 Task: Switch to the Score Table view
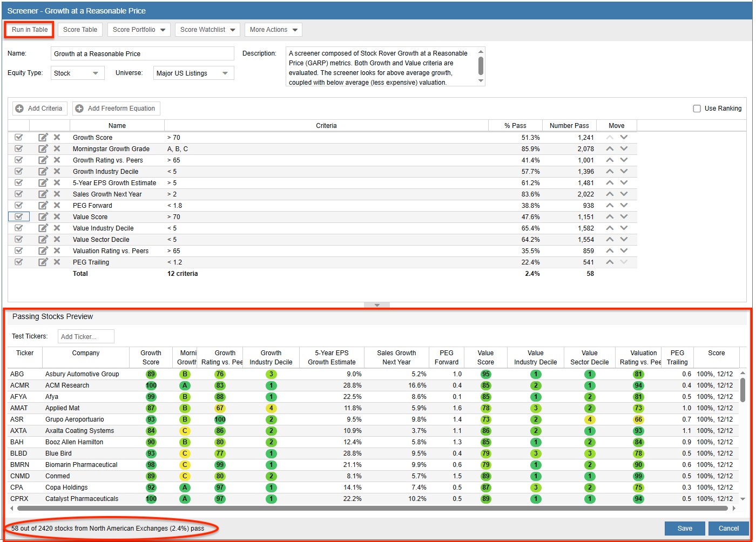coord(80,30)
